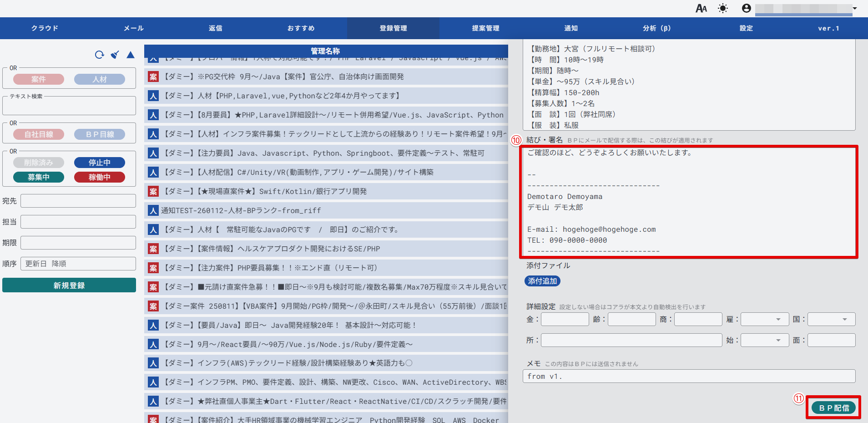The height and width of the screenshot is (423, 868).
Task: Click the テキスト検索 input field
Action: 69,107
